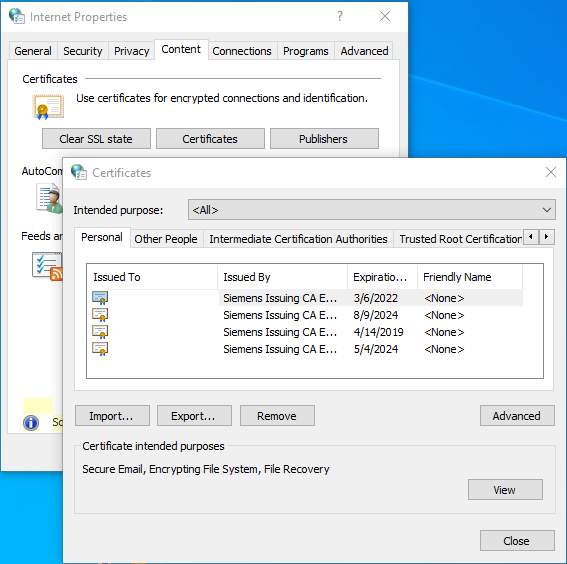The width and height of the screenshot is (567, 564).
Task: Select the Connections tab in Internet Properties
Action: tap(242, 51)
